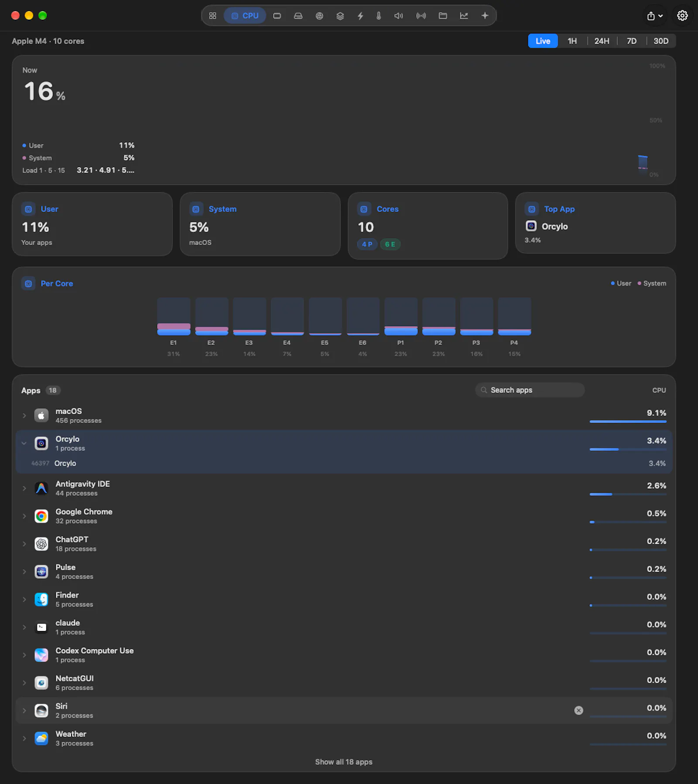The height and width of the screenshot is (784, 698).
Task: Open the settings gear
Action: [x=682, y=16]
